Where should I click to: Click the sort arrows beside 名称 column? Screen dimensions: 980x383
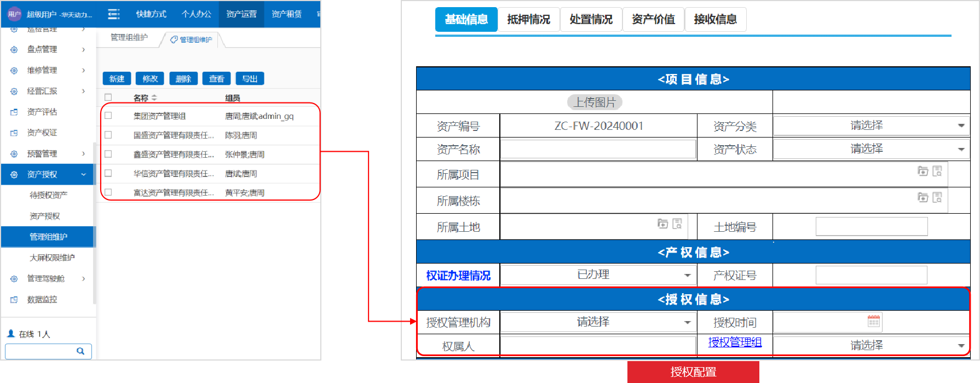(154, 98)
